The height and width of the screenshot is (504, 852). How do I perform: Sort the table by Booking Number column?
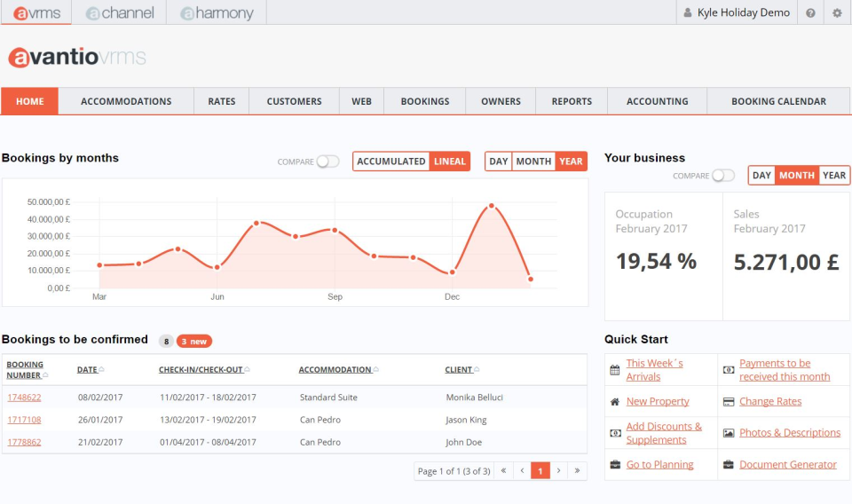26,370
